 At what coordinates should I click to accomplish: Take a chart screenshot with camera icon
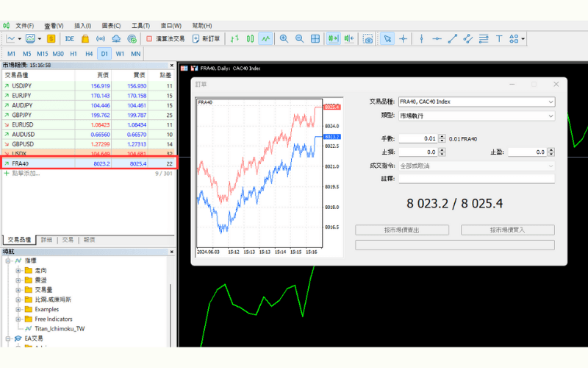pyautogui.click(x=367, y=38)
